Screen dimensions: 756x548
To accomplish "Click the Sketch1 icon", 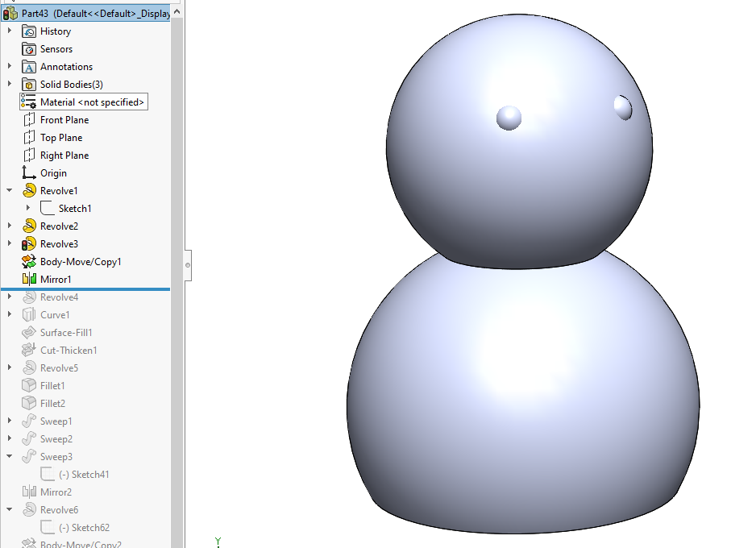I will 48,209.
